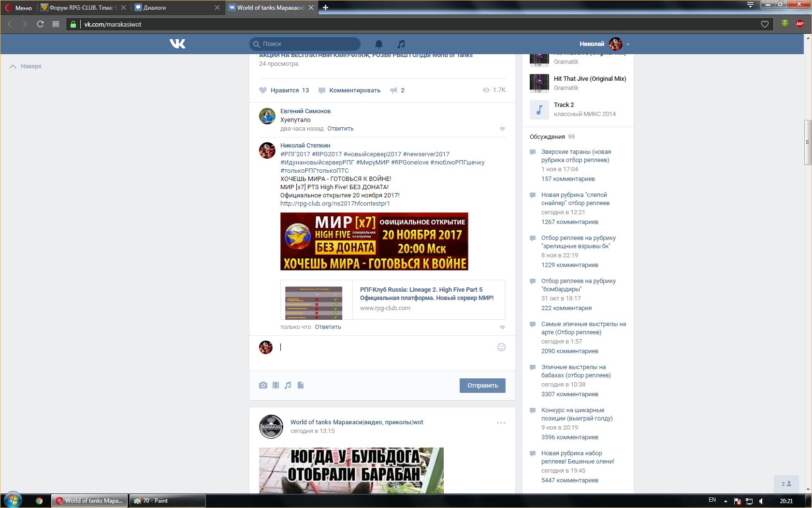Click the VK logo in header
This screenshot has height=508, width=812.
tap(177, 44)
